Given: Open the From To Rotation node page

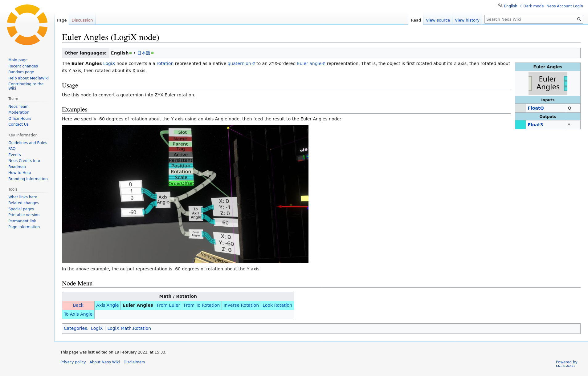Looking at the screenshot, I should pos(202,305).
